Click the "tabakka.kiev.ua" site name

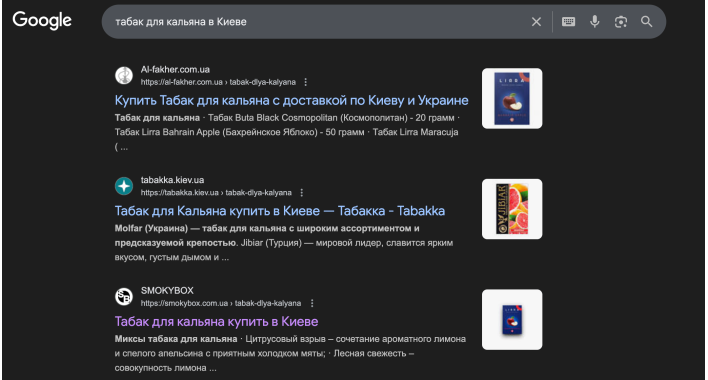point(172,180)
